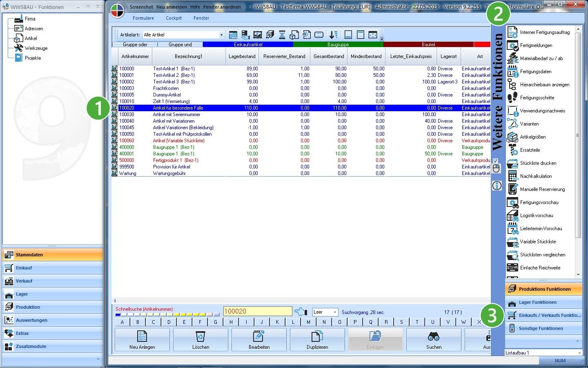The width and height of the screenshot is (588, 368).
Task: Click the fullscreen window layout toolbar icon
Action: [x=373, y=35]
